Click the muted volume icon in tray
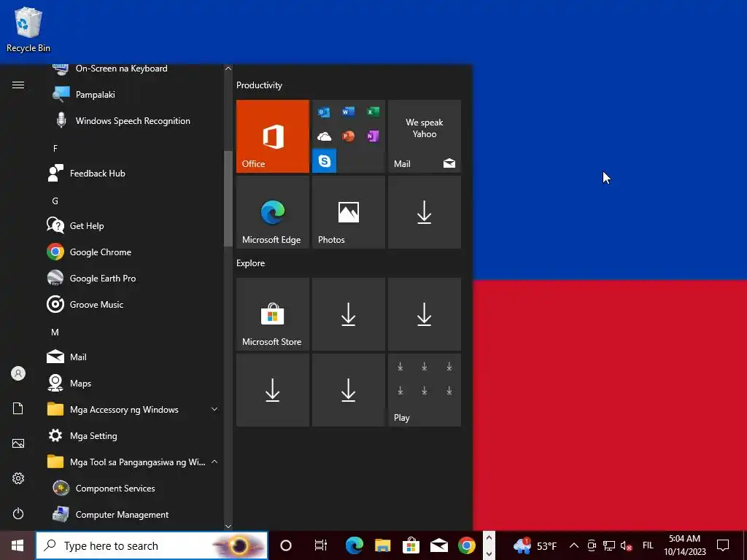This screenshot has height=560, width=747. click(626, 546)
